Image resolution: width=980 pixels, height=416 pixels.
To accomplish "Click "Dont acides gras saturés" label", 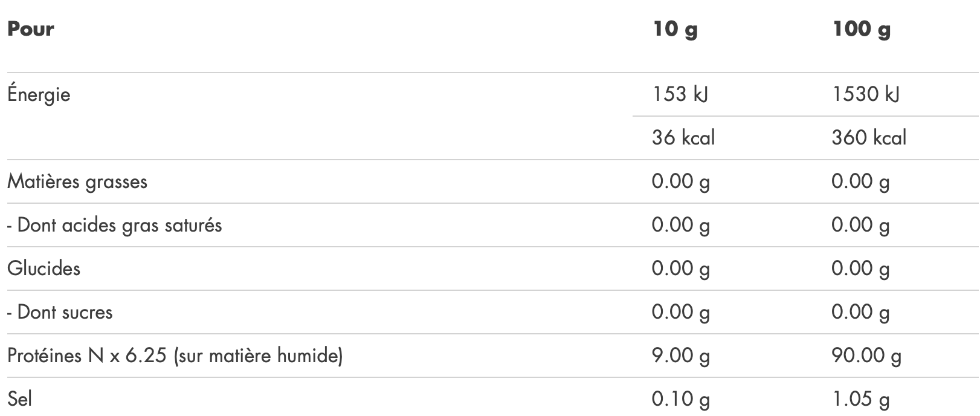I will click(115, 225).
